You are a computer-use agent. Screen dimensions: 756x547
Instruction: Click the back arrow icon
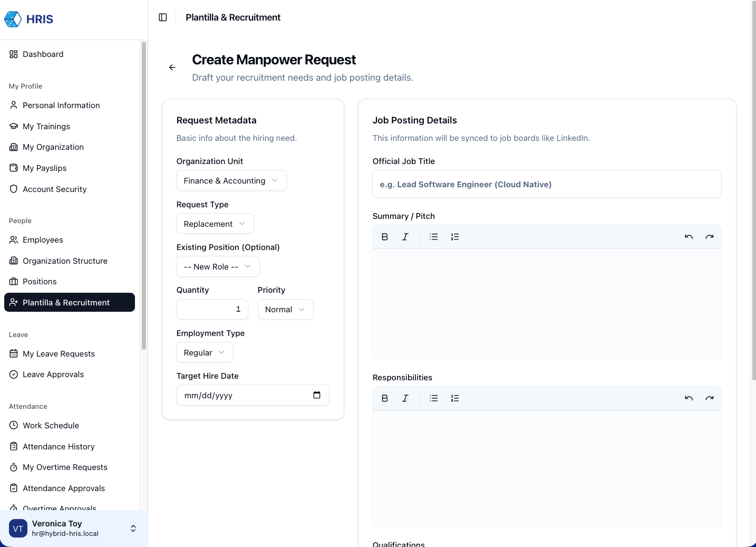pos(172,68)
